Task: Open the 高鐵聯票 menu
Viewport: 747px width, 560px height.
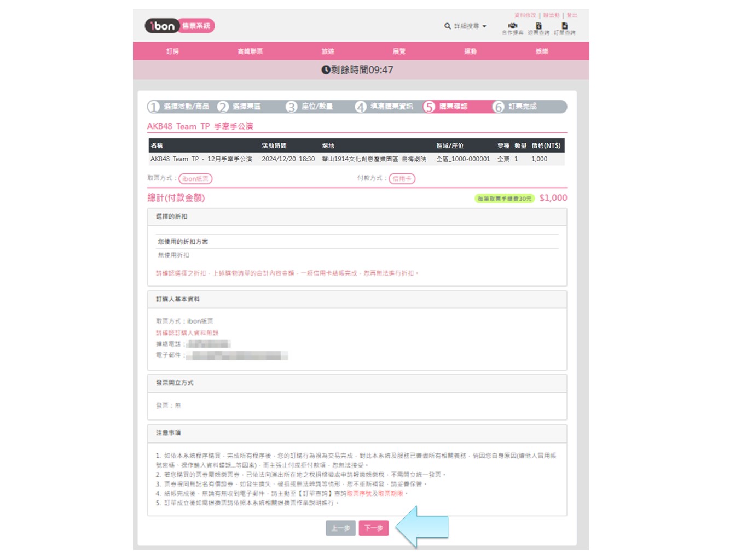Action: click(250, 51)
